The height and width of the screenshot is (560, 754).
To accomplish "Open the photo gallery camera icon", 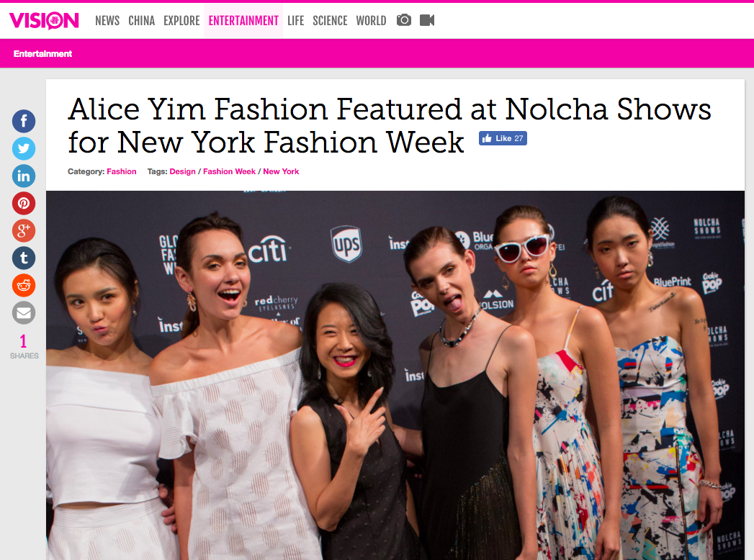I will tap(404, 20).
